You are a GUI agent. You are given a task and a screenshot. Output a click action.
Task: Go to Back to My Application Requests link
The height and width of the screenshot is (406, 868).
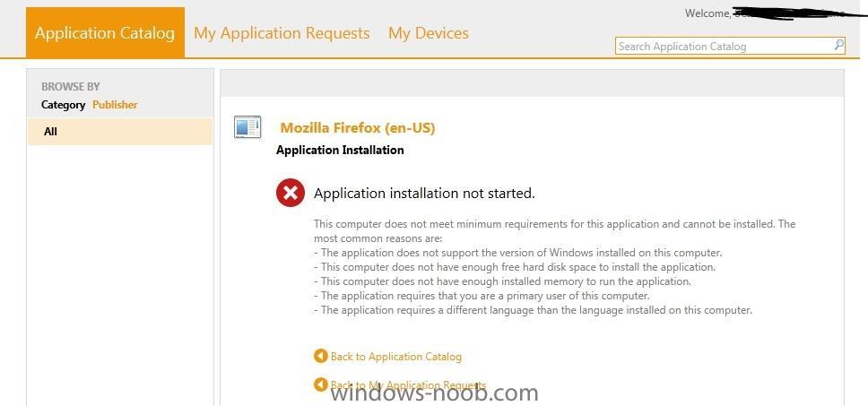[409, 385]
